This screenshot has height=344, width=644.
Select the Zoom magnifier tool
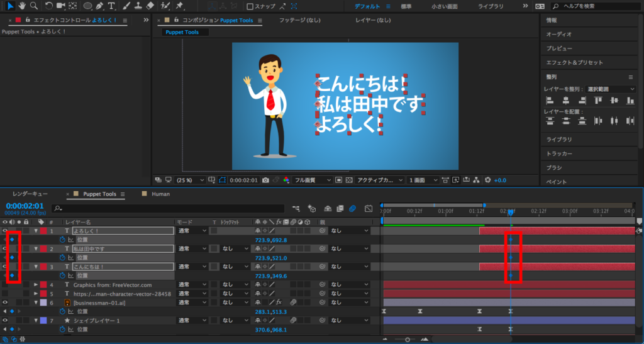tap(33, 6)
